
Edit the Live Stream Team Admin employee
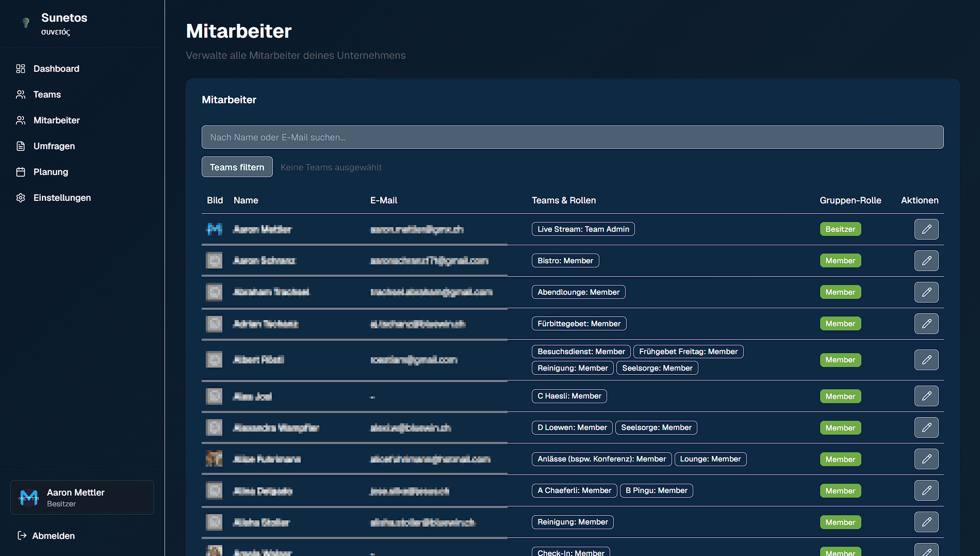(x=926, y=229)
